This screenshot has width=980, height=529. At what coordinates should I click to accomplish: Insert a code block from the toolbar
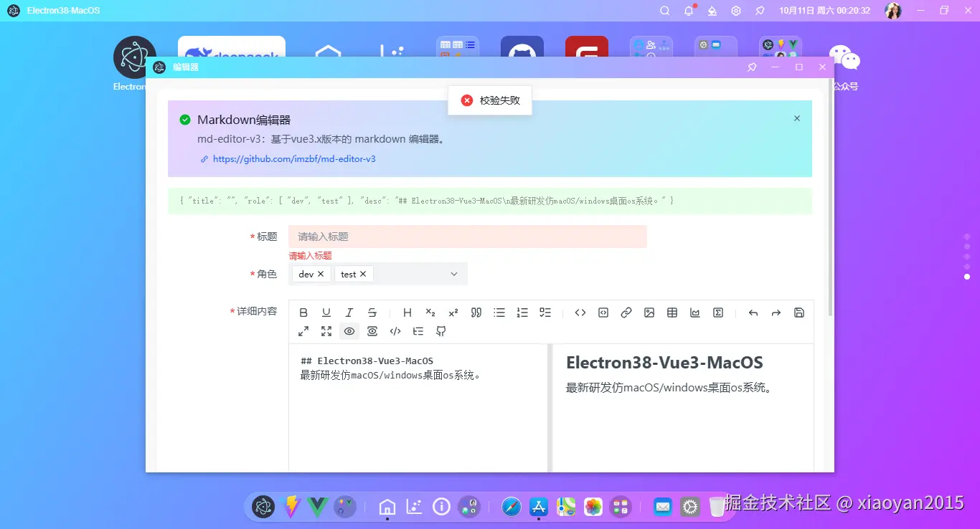tap(603, 313)
